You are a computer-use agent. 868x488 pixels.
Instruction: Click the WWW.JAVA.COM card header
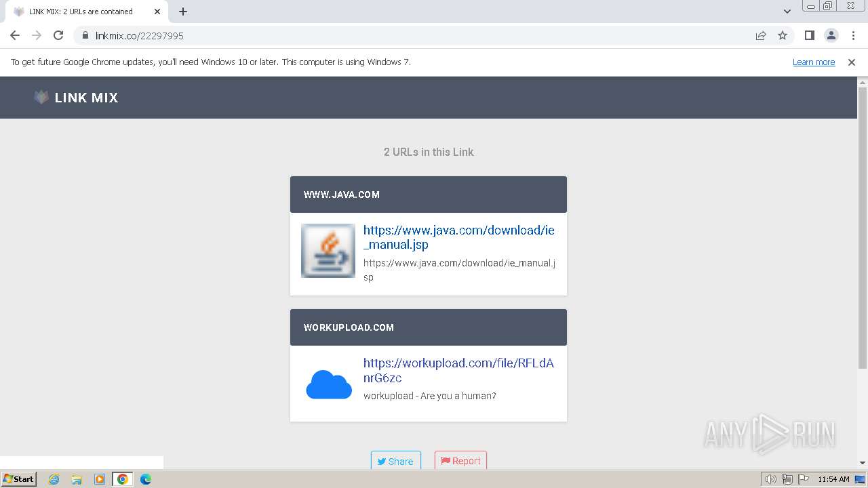(429, 195)
